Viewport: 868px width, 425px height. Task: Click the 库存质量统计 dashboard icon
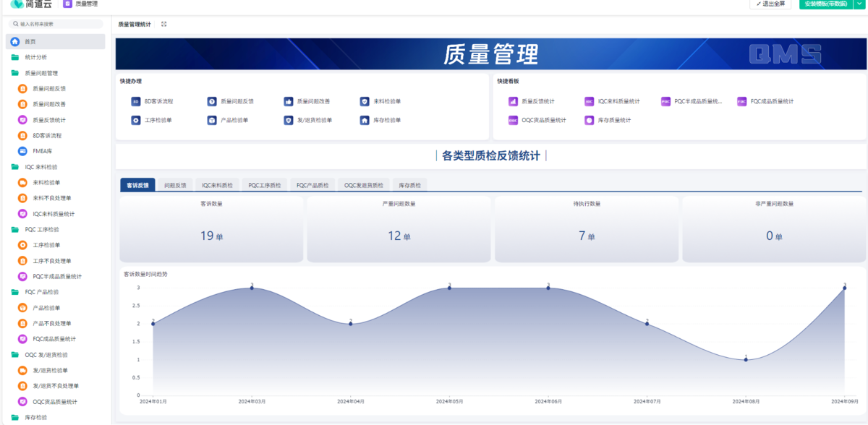pos(590,120)
